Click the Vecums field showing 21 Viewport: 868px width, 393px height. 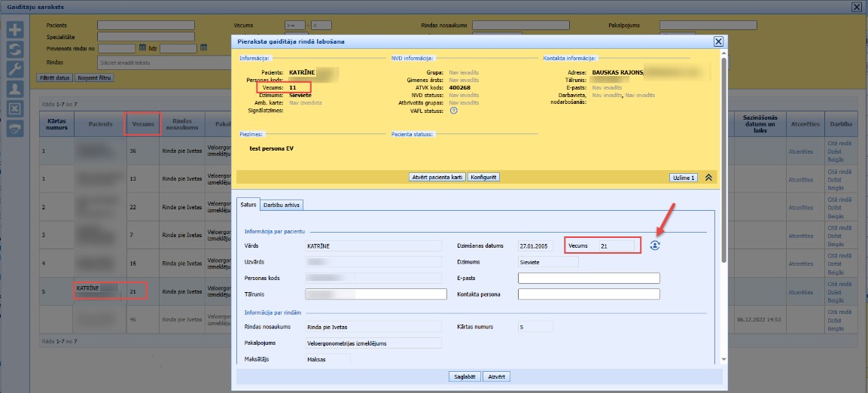(616, 245)
